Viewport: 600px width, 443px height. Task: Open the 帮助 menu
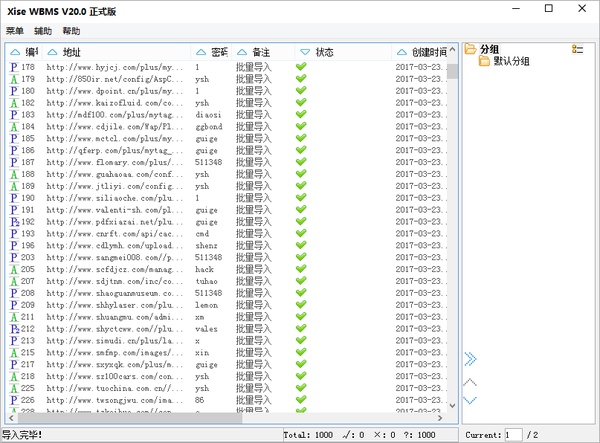[71, 31]
